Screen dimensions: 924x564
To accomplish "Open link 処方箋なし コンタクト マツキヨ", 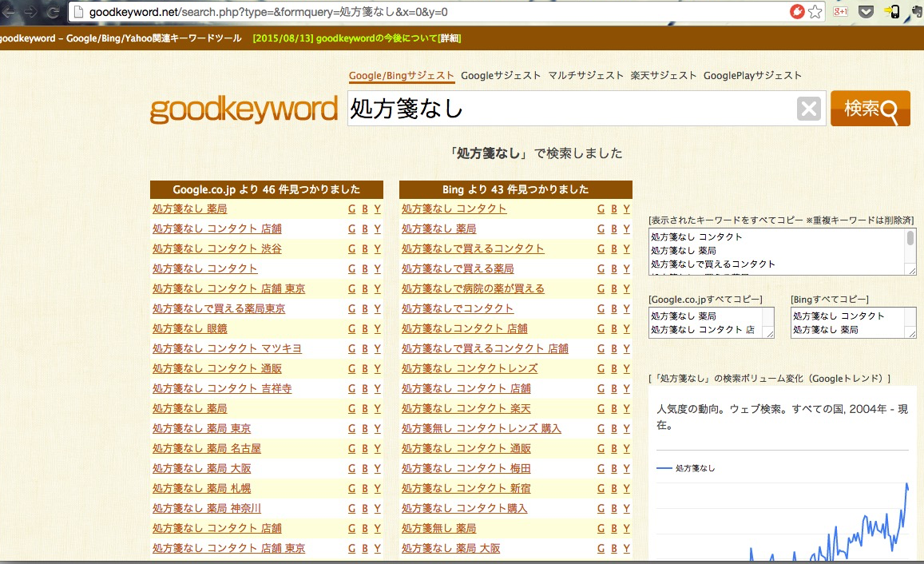I will (x=227, y=349).
